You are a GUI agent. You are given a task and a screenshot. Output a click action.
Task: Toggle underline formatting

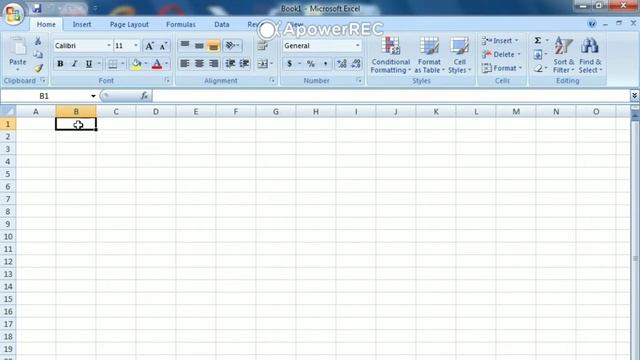point(89,64)
